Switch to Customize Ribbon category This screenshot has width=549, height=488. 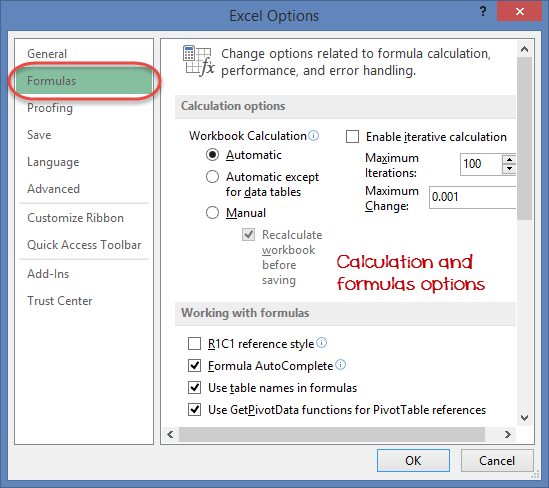[x=75, y=218]
